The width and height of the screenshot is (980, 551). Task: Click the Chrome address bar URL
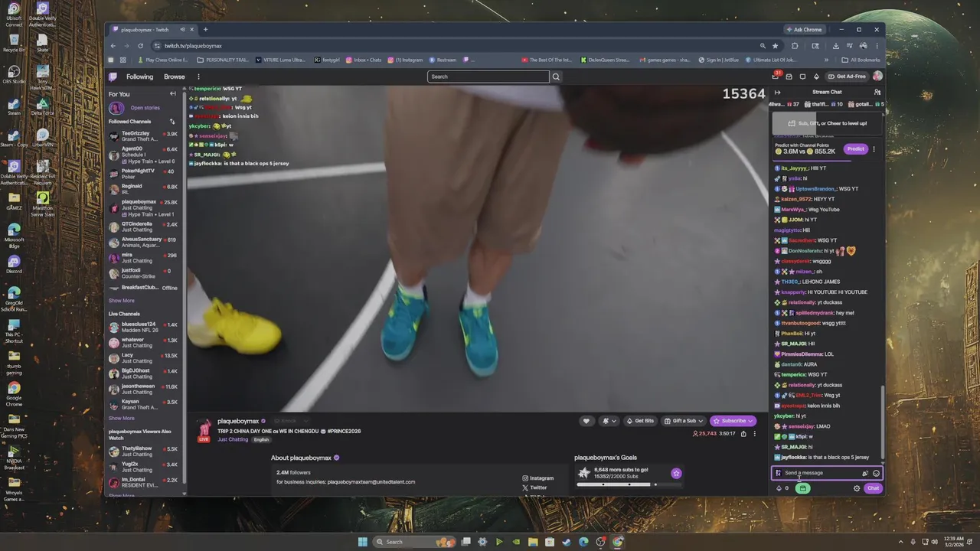[x=193, y=46]
